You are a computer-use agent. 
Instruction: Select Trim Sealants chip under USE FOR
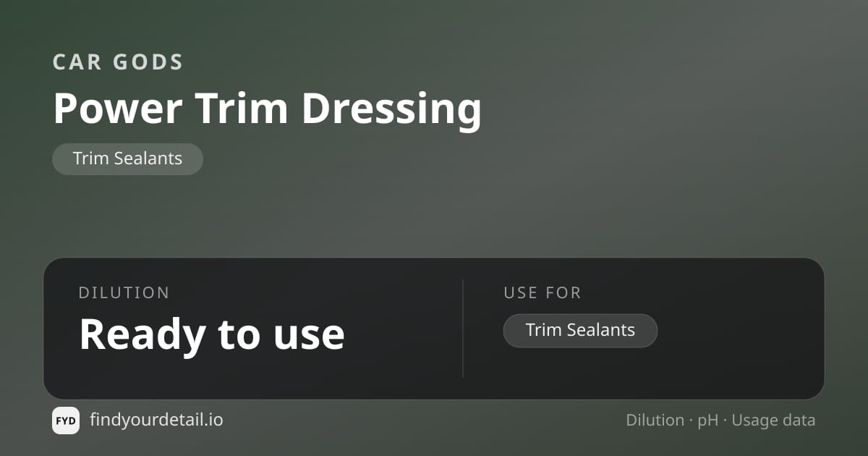[580, 331]
